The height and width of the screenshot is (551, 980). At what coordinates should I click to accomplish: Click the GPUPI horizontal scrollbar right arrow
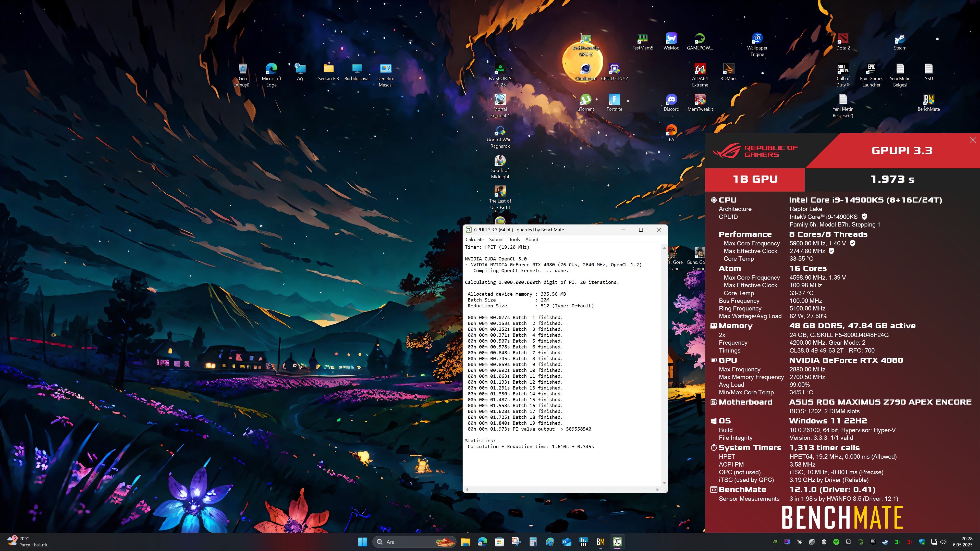coord(657,490)
